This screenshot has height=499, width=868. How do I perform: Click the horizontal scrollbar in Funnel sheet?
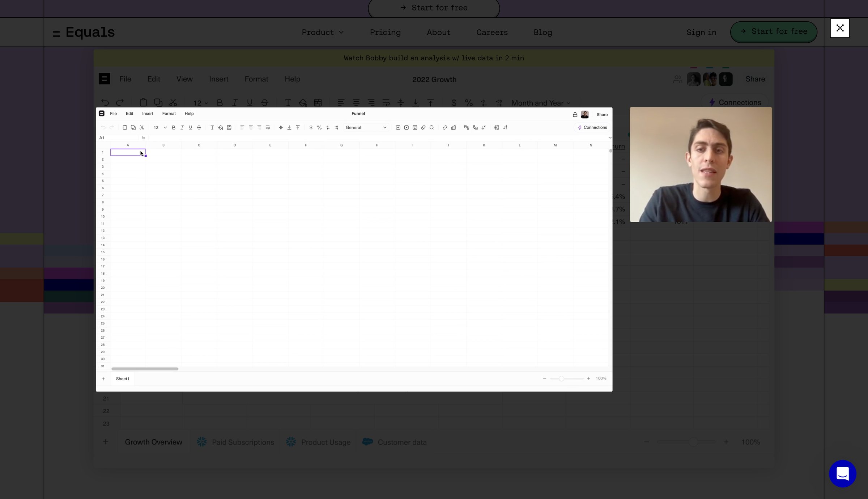[x=145, y=369]
